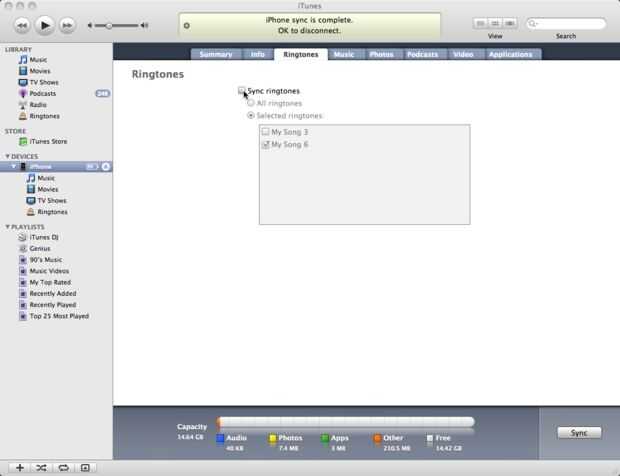Screen dimensions: 620x476
Task: Click the sync status display icon
Action: [x=187, y=26]
